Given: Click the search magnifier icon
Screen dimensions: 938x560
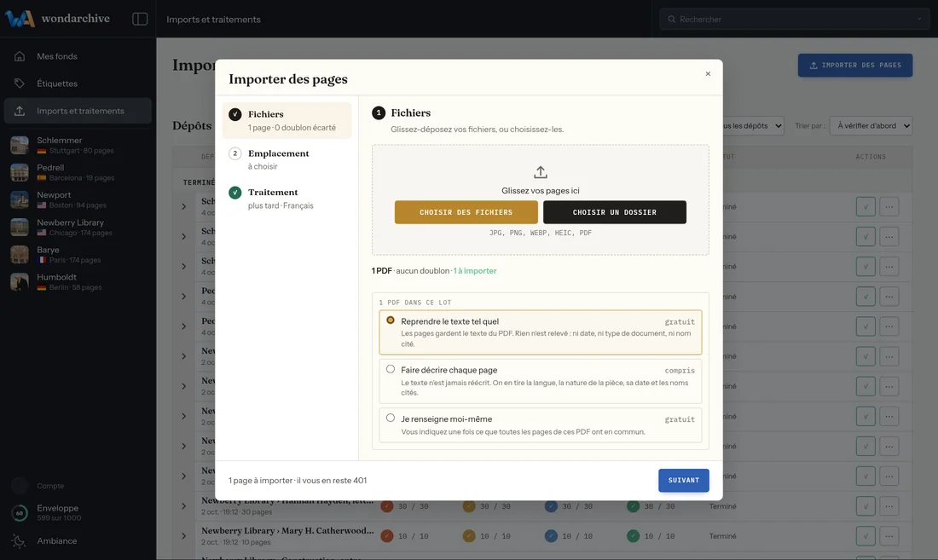Looking at the screenshot, I should point(672,19).
